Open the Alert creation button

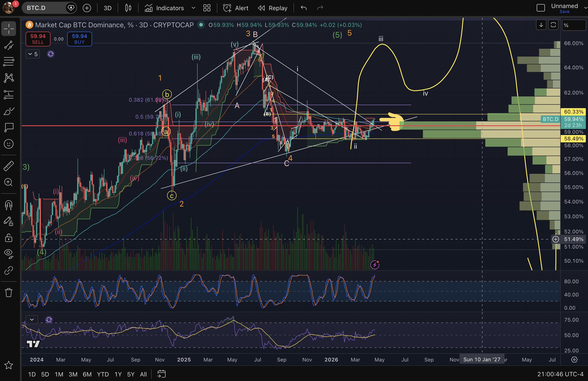click(x=235, y=8)
